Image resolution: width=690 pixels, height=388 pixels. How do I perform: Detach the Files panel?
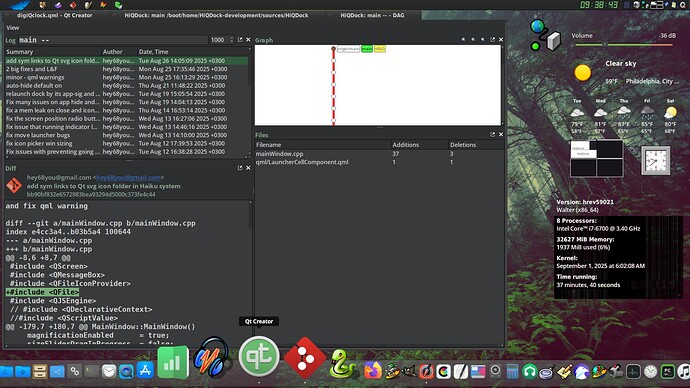(492, 134)
